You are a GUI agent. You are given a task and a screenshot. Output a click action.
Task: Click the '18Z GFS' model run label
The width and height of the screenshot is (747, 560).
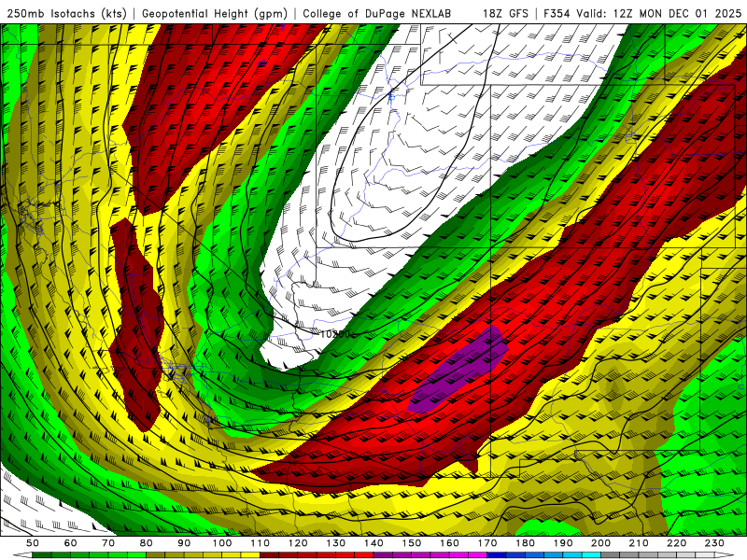tap(505, 13)
